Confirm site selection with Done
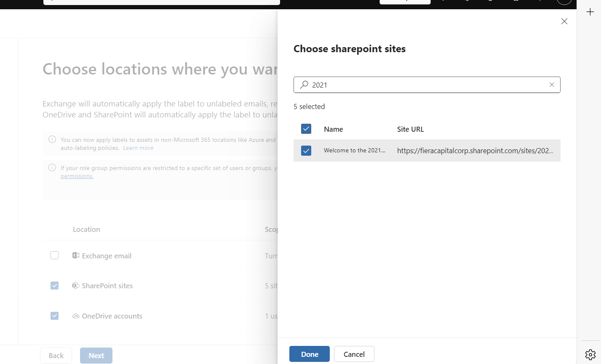601x364 pixels. point(309,354)
